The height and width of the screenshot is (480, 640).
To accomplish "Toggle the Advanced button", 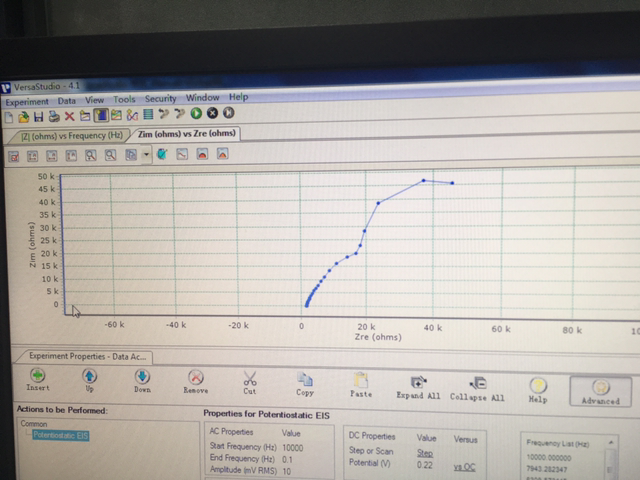I will point(601,392).
